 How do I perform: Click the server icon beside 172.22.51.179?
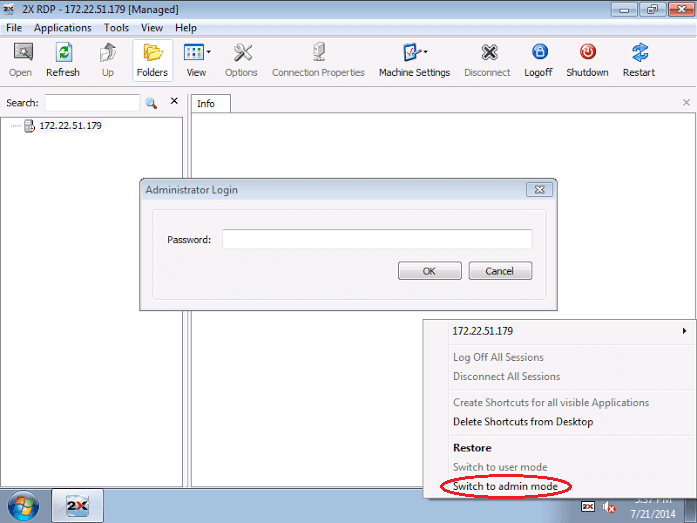pos(29,126)
